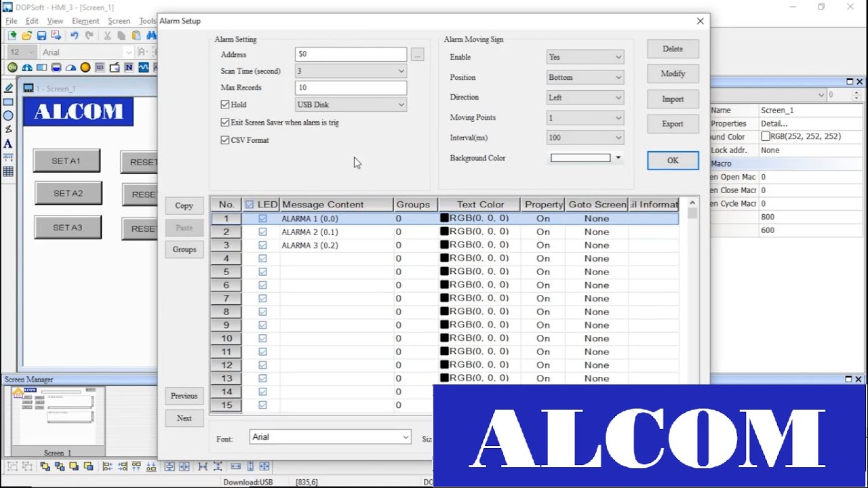Click the Groups button beside the table

[184, 249]
